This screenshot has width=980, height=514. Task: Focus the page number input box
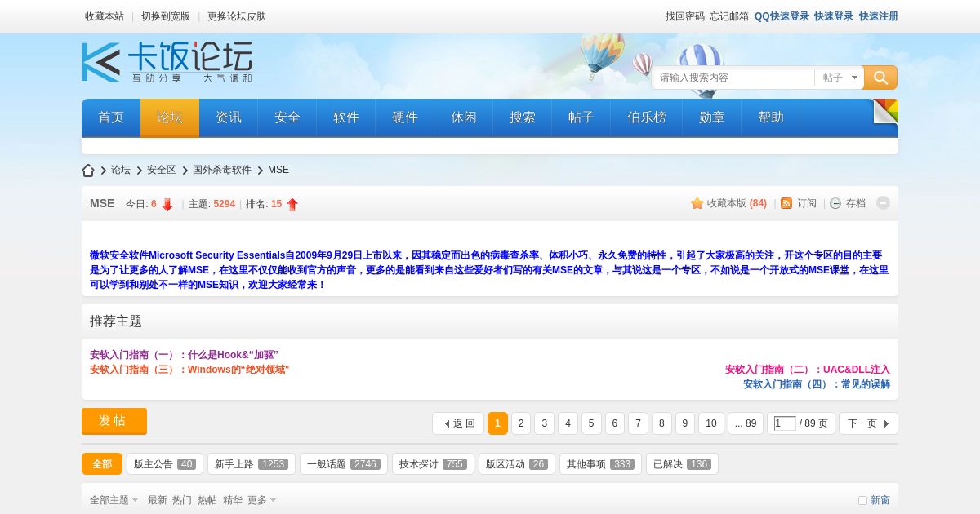coord(785,423)
